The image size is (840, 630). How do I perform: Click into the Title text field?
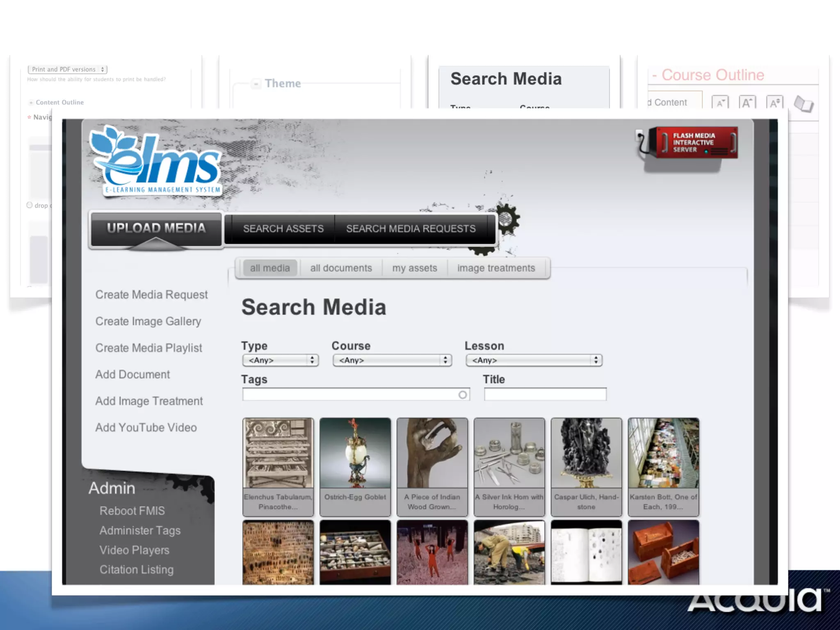point(545,395)
